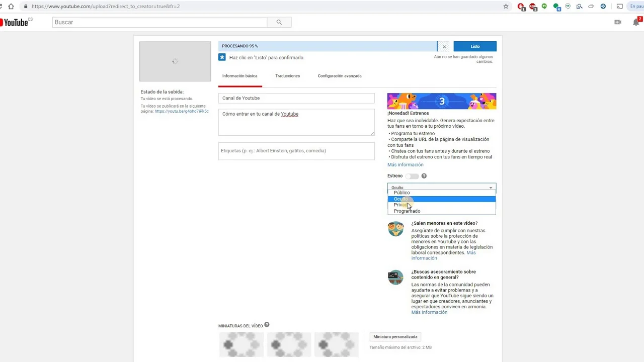644x362 pixels.
Task: Open the Configuración avanzada tab
Action: click(339, 76)
